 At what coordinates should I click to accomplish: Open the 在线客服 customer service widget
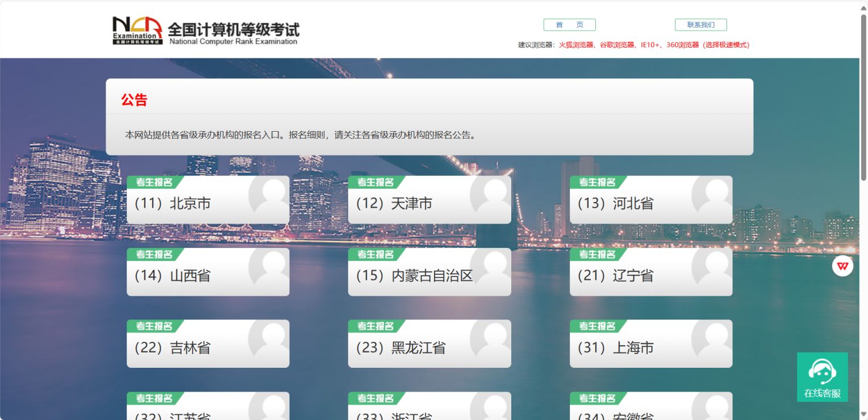pyautogui.click(x=822, y=376)
